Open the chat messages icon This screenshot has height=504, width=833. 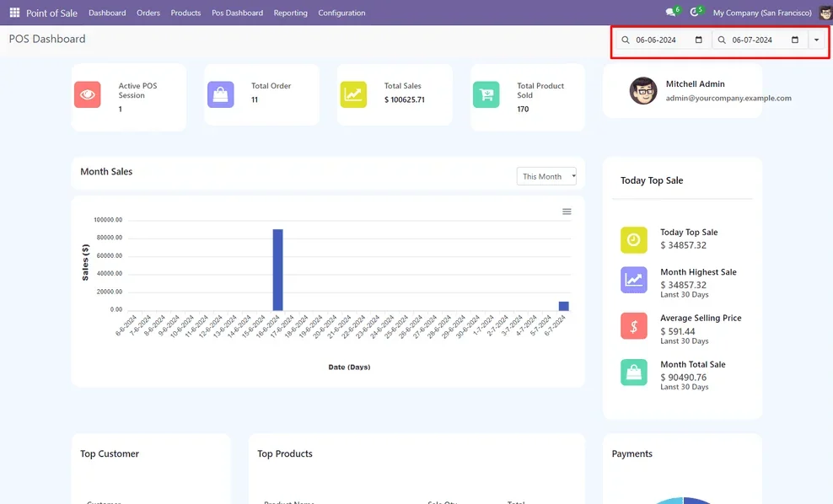click(x=671, y=13)
